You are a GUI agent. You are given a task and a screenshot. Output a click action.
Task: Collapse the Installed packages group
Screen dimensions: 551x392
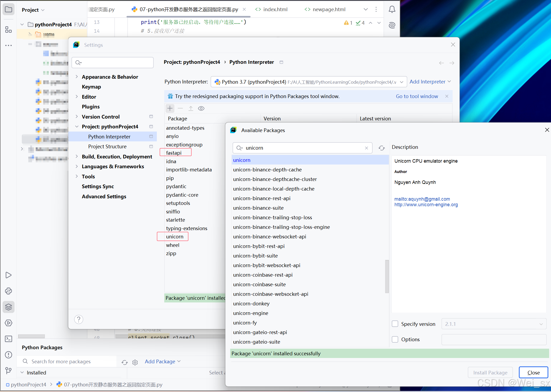(x=22, y=373)
